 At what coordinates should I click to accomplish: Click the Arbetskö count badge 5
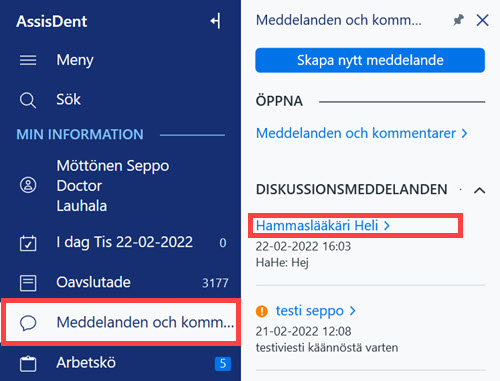coord(223,363)
